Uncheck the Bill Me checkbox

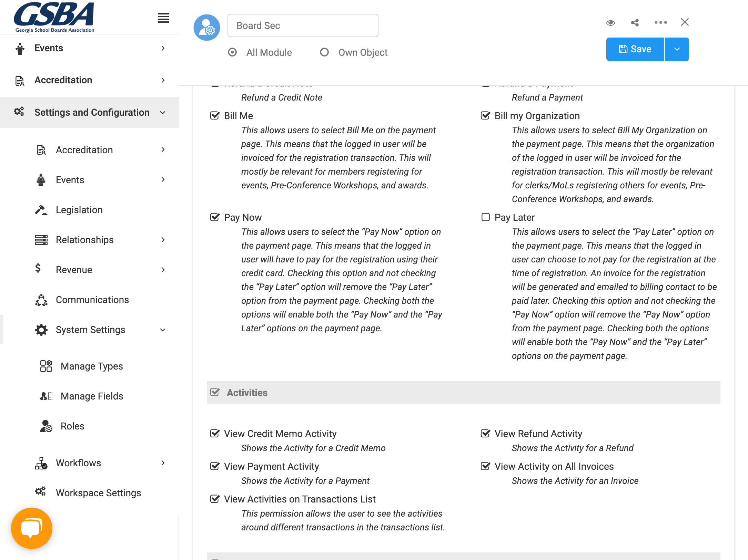pos(215,115)
